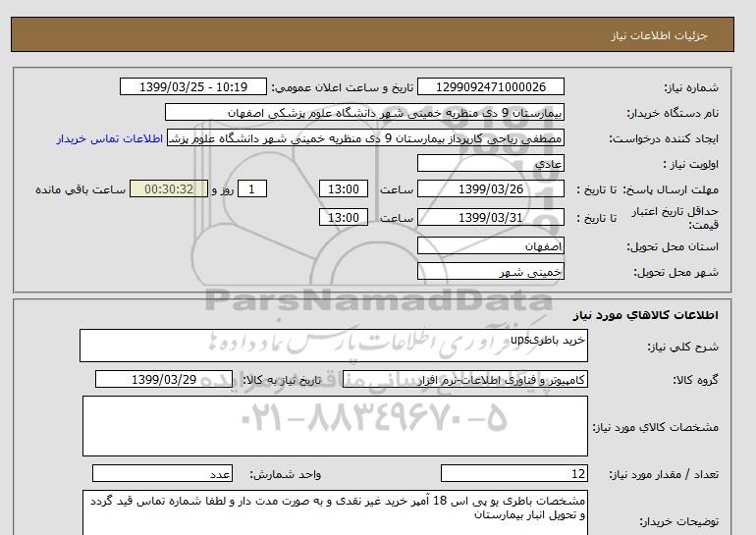Click the quantity field showing 12

click(x=513, y=474)
